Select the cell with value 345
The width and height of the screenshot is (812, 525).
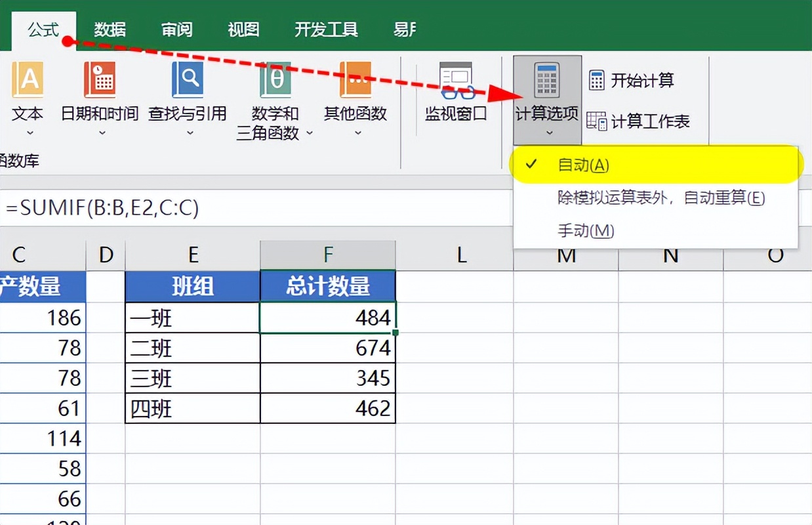328,378
